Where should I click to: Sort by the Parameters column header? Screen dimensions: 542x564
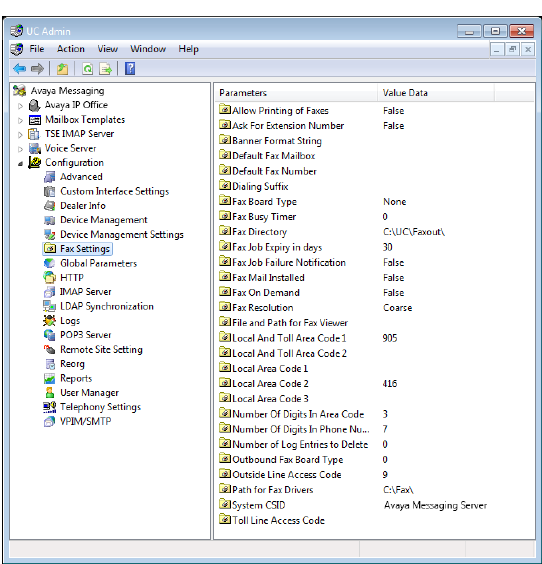[296, 93]
